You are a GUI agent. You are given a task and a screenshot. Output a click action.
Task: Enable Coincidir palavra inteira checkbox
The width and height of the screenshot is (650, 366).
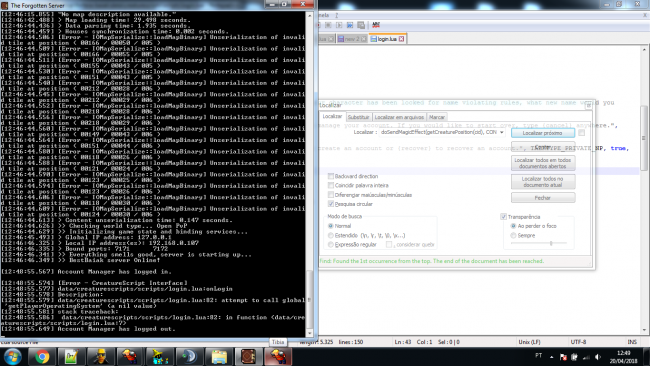pos(331,185)
